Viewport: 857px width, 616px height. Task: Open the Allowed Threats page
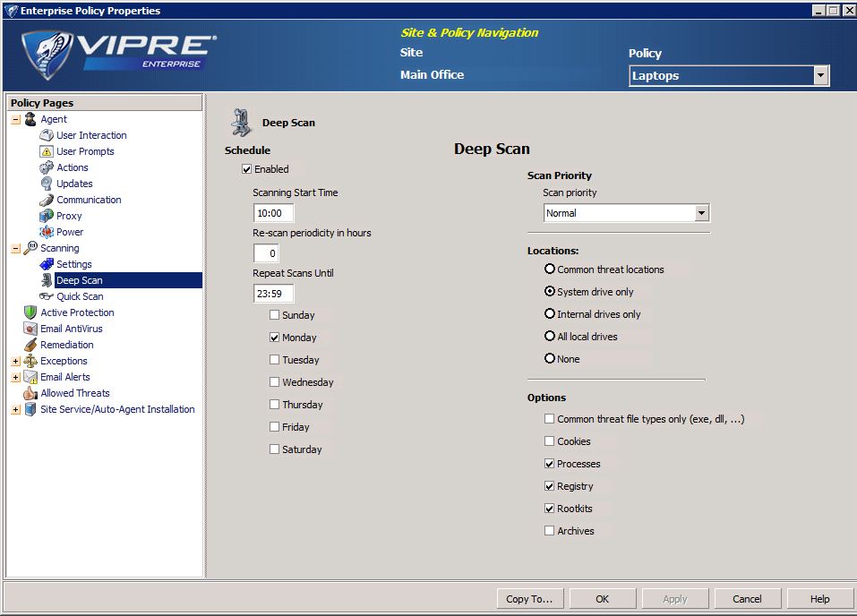click(75, 393)
